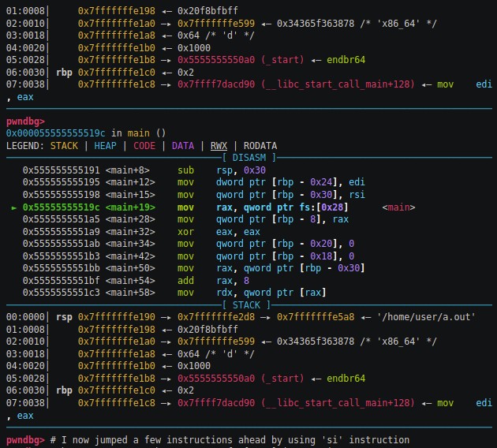Click offset label 07:0038 in lower stack
The image size is (497, 448).
tap(25, 403)
